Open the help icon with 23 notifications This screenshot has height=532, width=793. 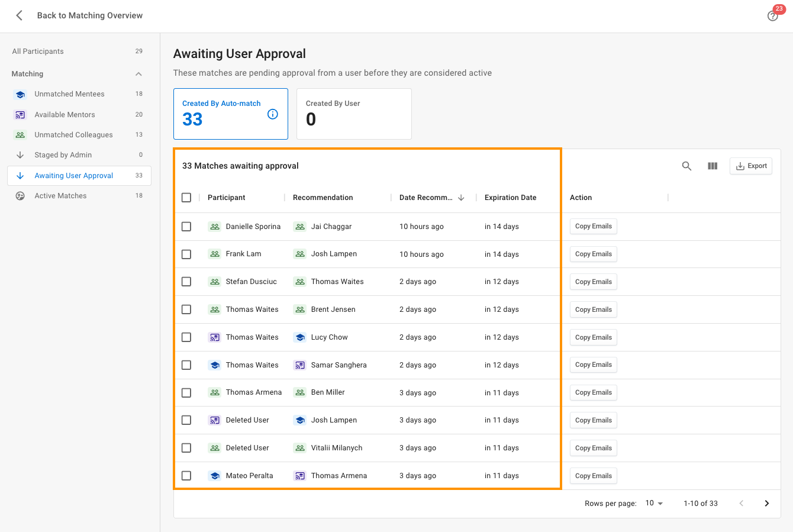772,16
